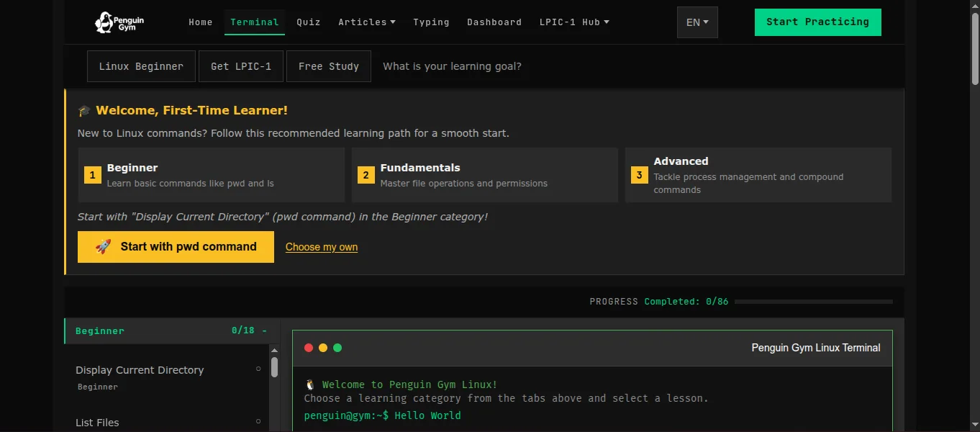Click the Choose my own link
Image resolution: width=980 pixels, height=432 pixels.
[322, 247]
